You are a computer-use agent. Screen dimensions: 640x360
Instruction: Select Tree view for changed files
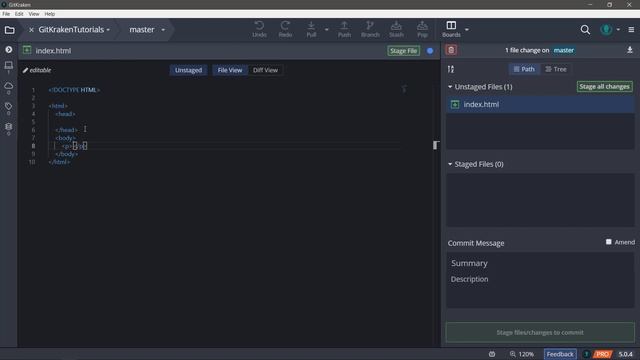coord(556,69)
